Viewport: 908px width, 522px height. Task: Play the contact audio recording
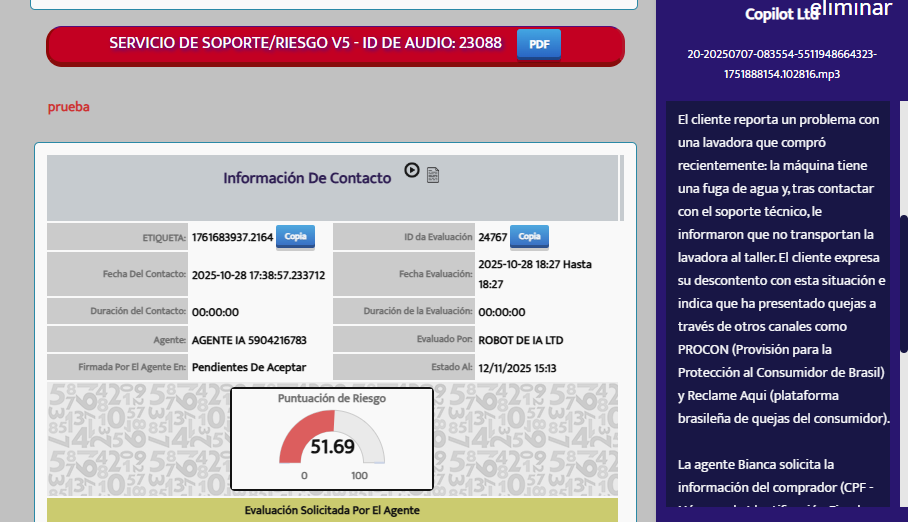[412, 170]
